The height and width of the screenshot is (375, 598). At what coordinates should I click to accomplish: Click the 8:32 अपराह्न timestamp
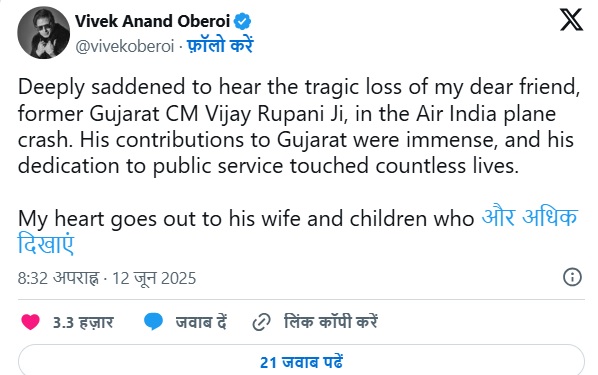click(58, 278)
